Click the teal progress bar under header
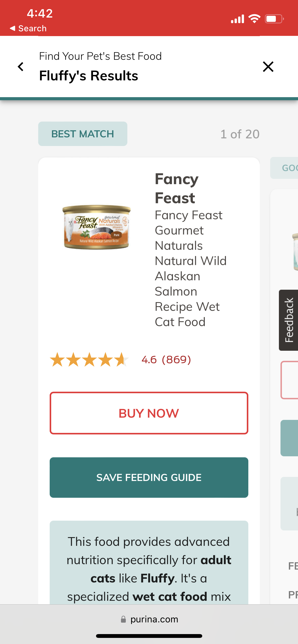 149,99
